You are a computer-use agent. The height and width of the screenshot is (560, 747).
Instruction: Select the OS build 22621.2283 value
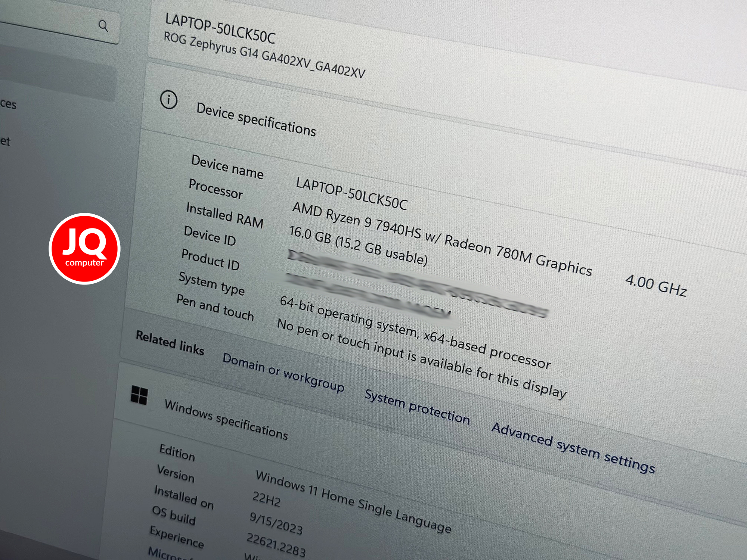(x=276, y=545)
